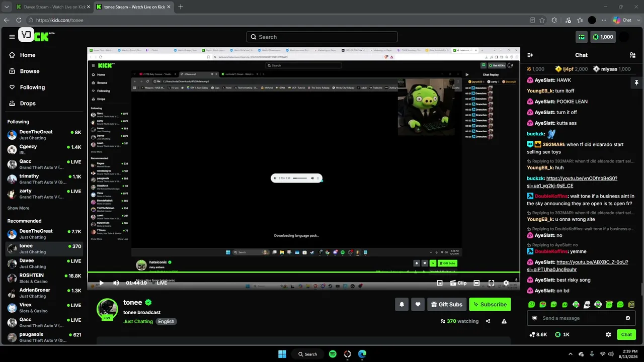The height and width of the screenshot is (362, 644).
Task: Show hidden system tray icons
Action: pos(570,354)
